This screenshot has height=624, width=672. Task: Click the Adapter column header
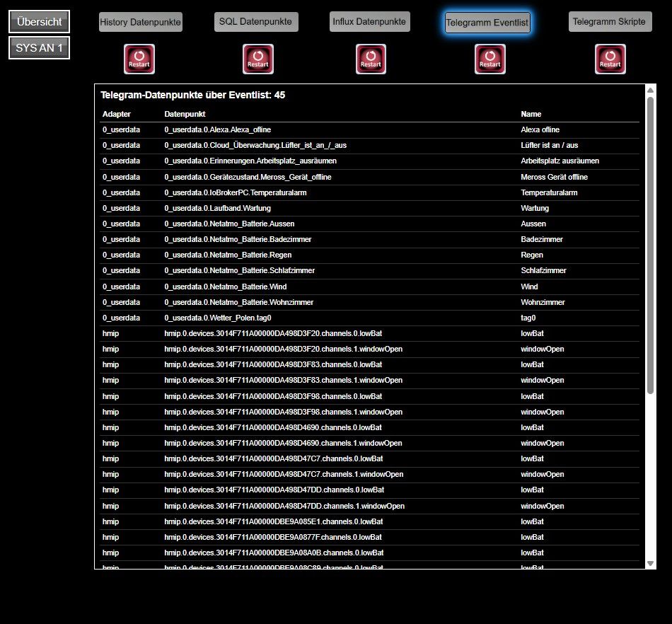117,114
